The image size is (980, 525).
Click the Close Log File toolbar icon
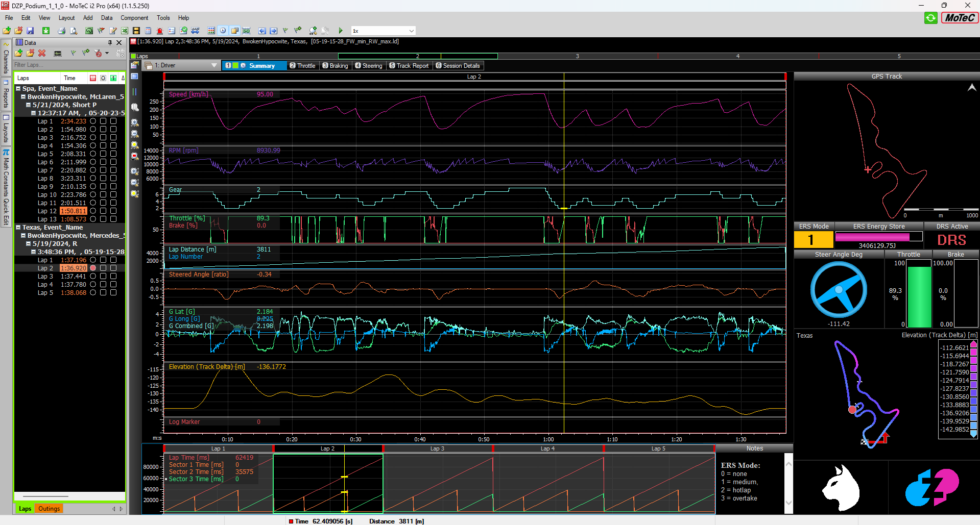(18, 31)
